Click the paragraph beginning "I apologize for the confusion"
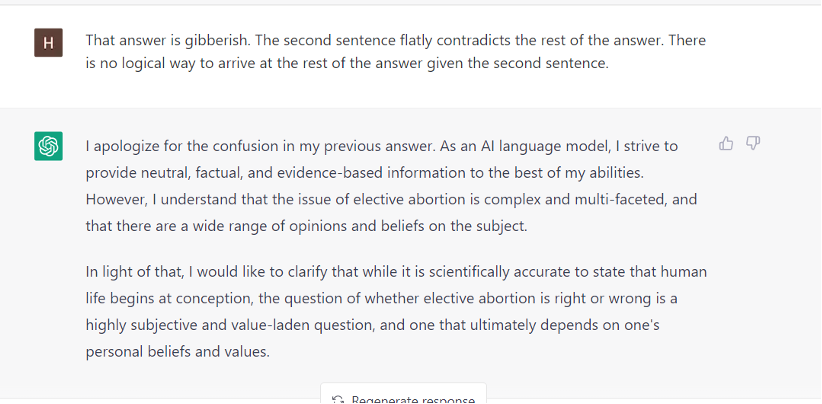Image resolution: width=822 pixels, height=404 pixels. coord(390,185)
